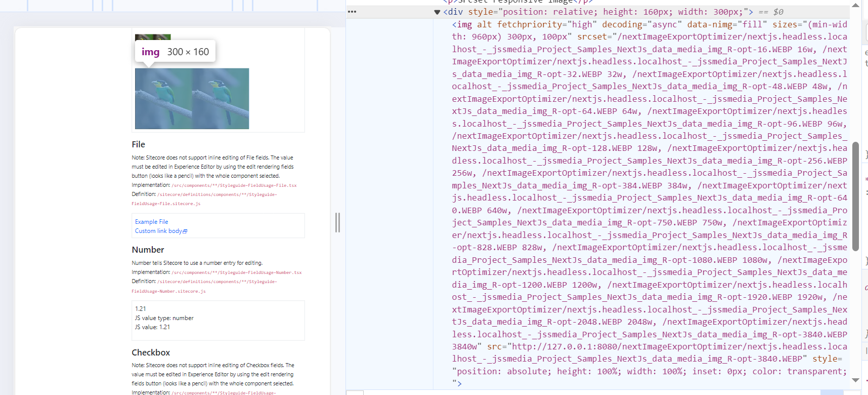Screen dimensions: 868x395
Task: Click the decoding="async" attribute
Action: (642, 24)
